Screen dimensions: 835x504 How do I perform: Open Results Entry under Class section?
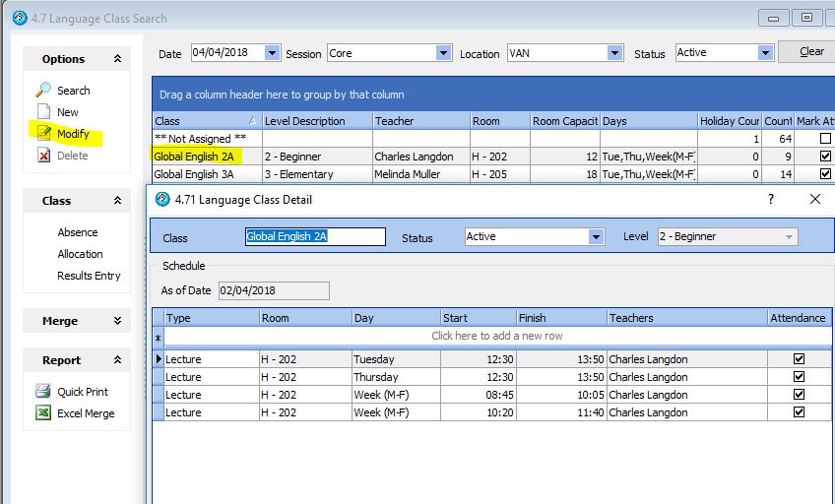(x=89, y=276)
